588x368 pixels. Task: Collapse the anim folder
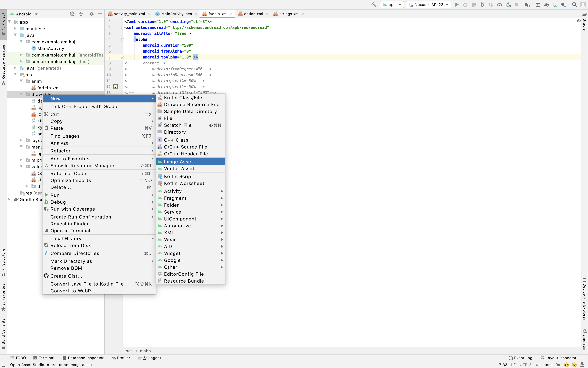tap(21, 81)
